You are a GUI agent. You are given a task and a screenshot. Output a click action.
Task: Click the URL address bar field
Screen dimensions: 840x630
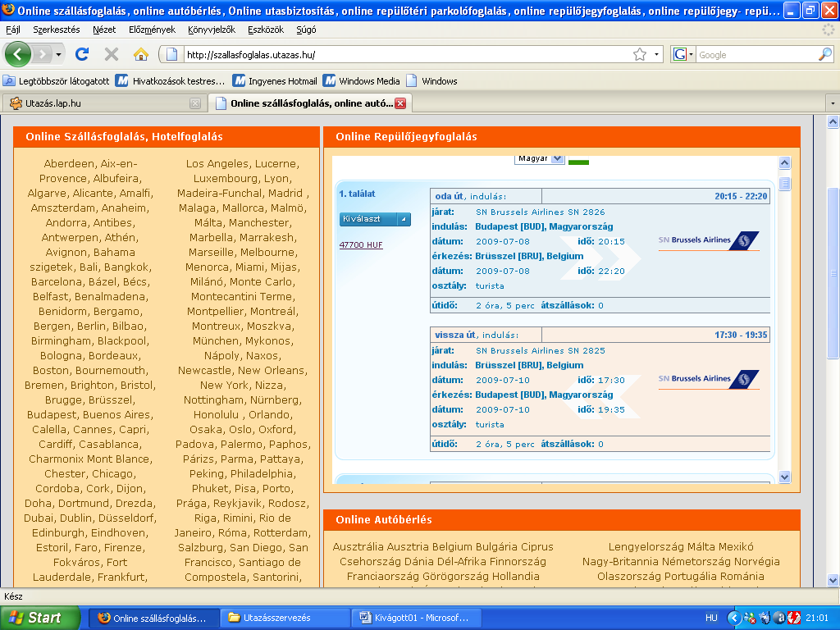407,55
